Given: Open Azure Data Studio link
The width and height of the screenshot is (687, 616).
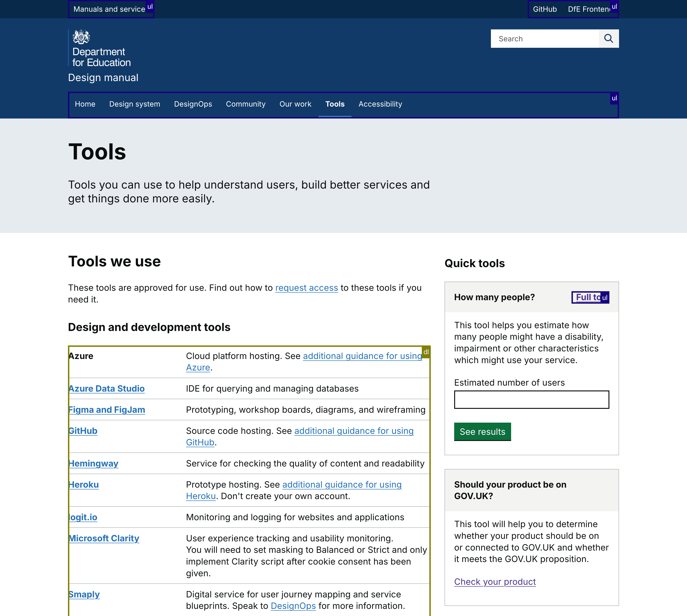Looking at the screenshot, I should pos(106,389).
